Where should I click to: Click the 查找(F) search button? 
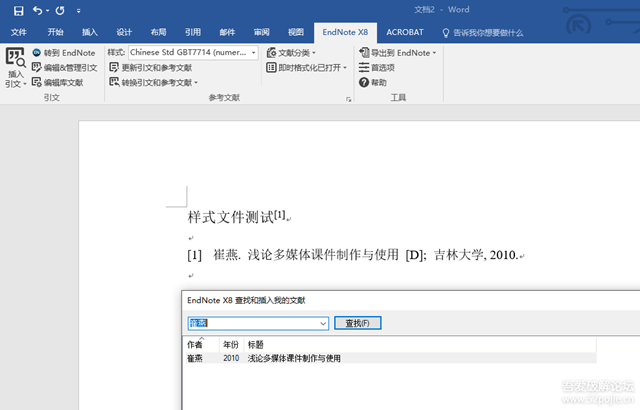tap(357, 324)
